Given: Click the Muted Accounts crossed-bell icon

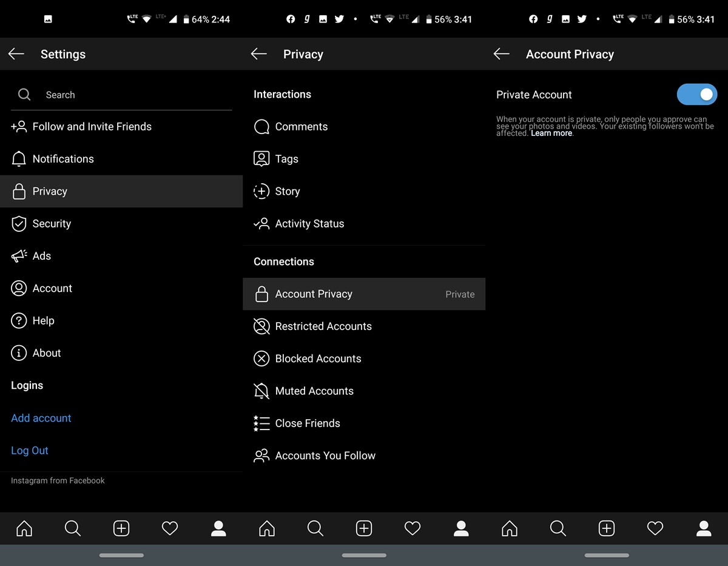Looking at the screenshot, I should (261, 391).
